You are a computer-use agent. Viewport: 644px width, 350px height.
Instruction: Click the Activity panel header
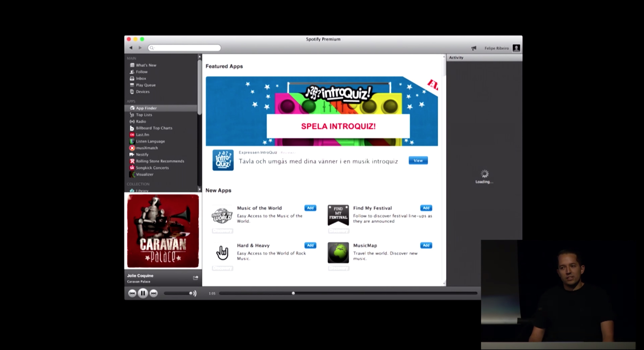tap(456, 57)
